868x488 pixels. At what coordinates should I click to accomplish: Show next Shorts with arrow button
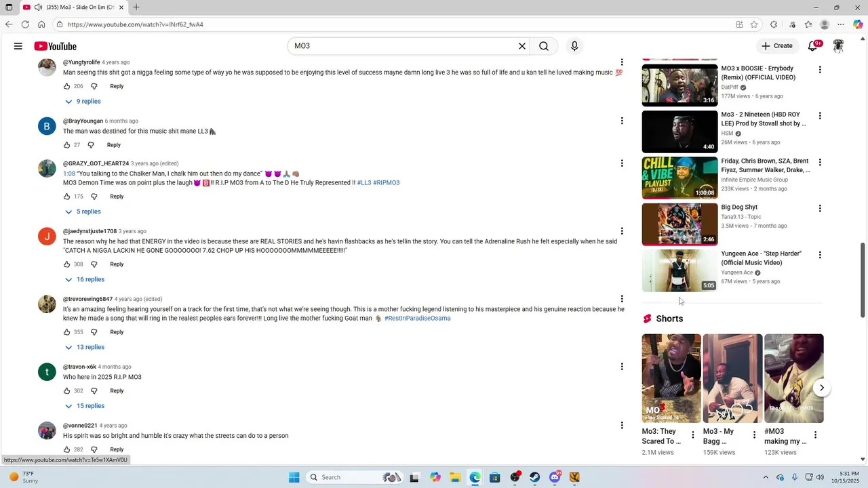pyautogui.click(x=821, y=388)
